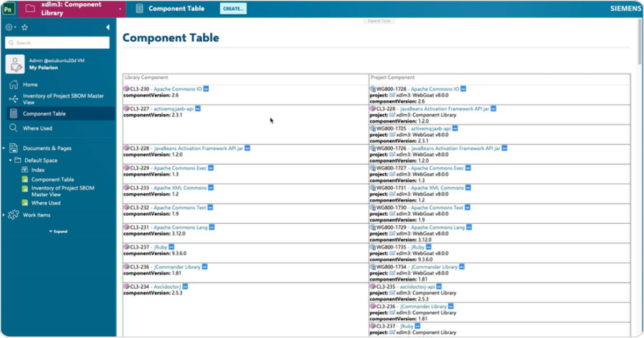Click the blue icon after CL3-232 Apache Commons Text
The image size is (644, 338).
(210, 208)
